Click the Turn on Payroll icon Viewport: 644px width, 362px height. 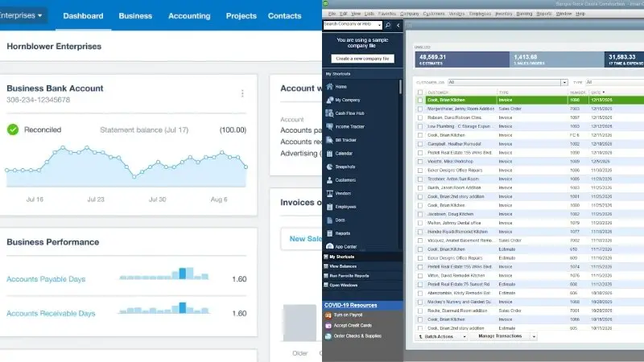328,315
